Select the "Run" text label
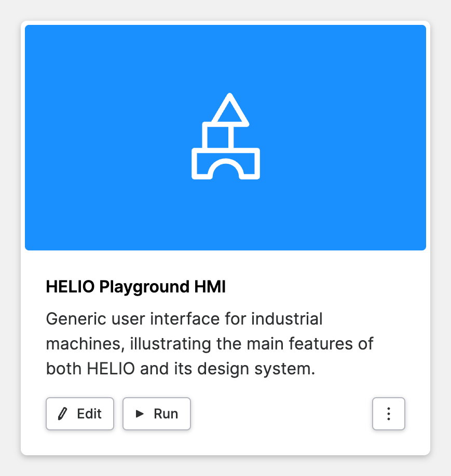 [166, 414]
